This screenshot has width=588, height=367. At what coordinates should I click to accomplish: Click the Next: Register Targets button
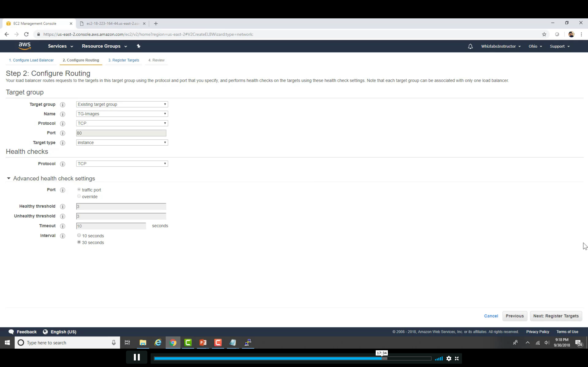556,316
